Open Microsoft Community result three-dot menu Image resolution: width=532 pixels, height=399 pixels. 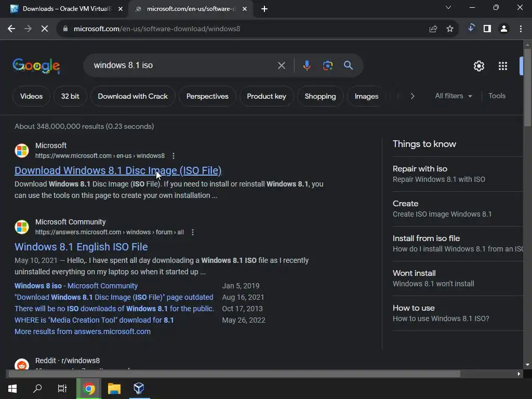point(193,232)
